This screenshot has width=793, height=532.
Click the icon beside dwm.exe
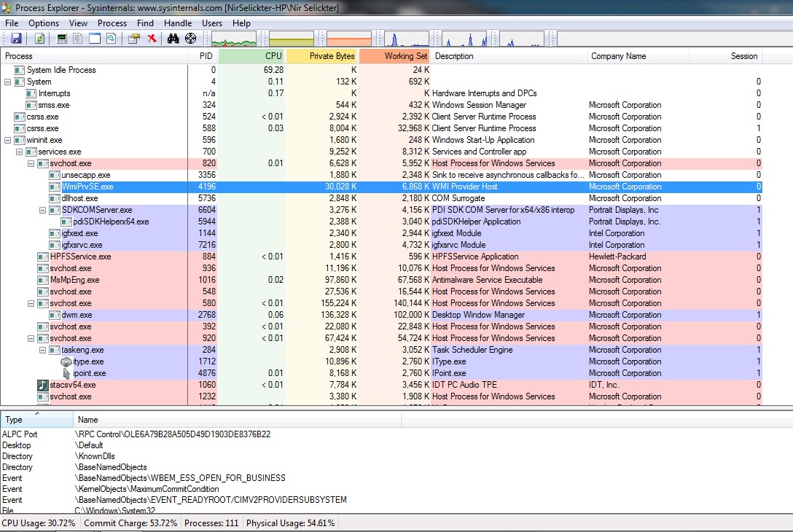(55, 315)
